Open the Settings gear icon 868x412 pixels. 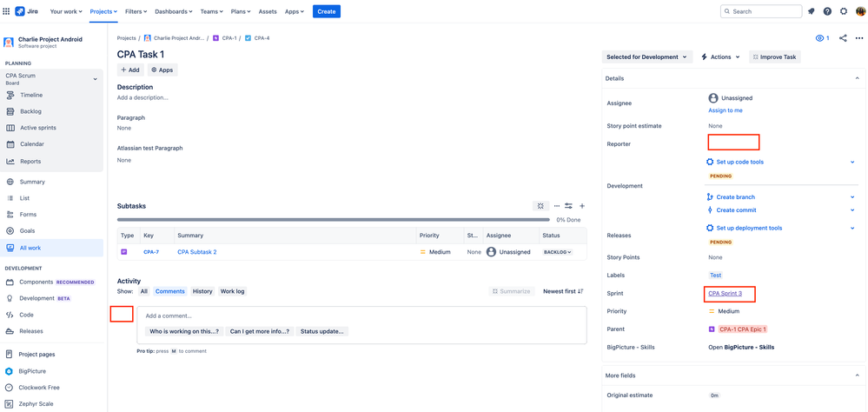(x=843, y=11)
